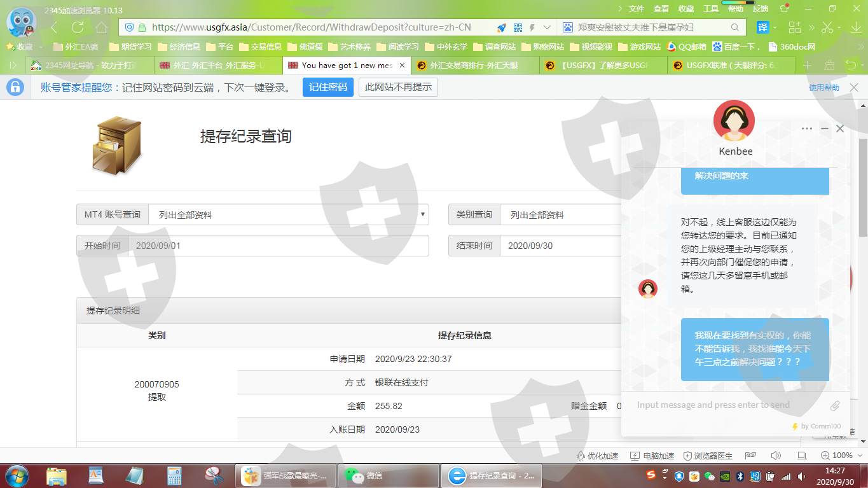Open the QR code icon in address bar
Screen dimensions: 868x488
(x=518, y=27)
